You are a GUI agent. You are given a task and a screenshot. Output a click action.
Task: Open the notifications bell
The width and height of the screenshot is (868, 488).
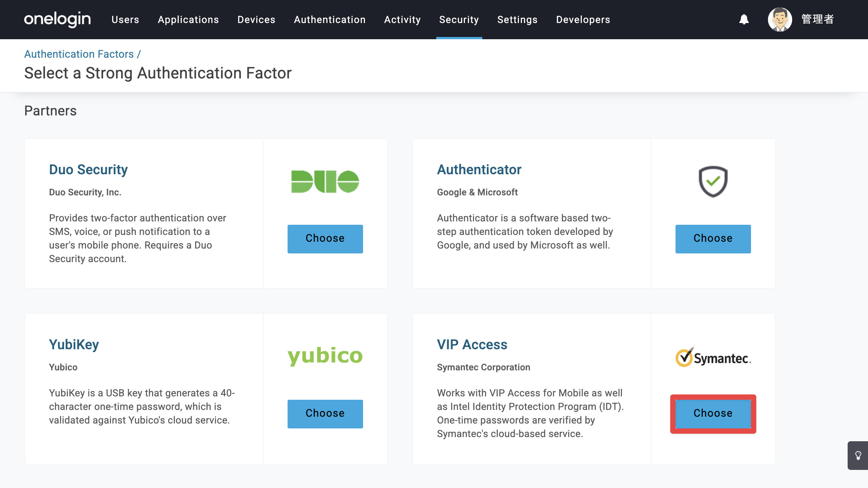[744, 19]
